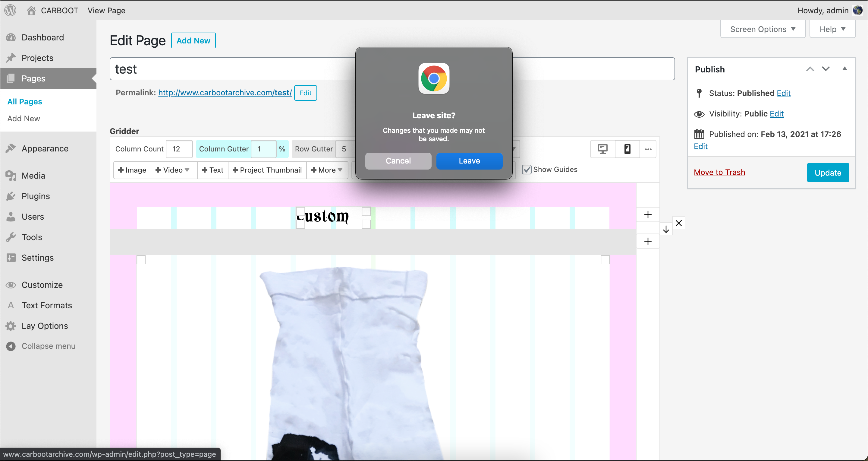Click the Lay Options gear icon
This screenshot has width=868, height=461.
click(x=11, y=326)
